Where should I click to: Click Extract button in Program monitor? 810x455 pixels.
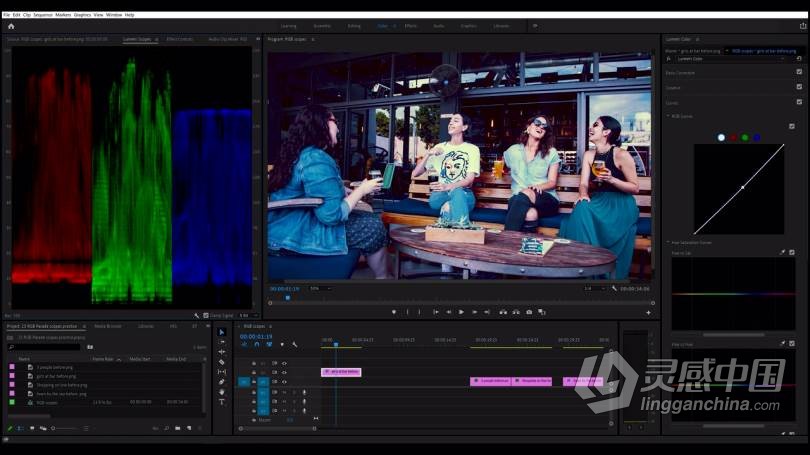tap(516, 312)
